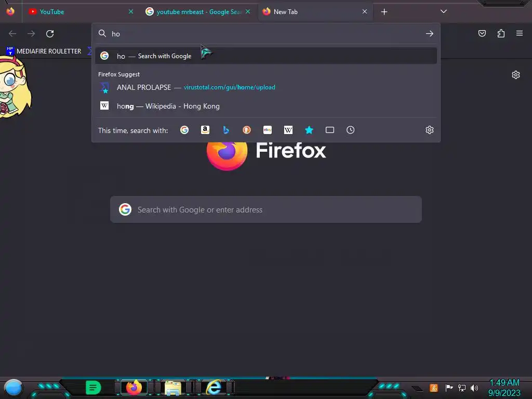Viewport: 532px width, 399px height.
Task: Open the Firefox application menu
Action: click(520, 33)
